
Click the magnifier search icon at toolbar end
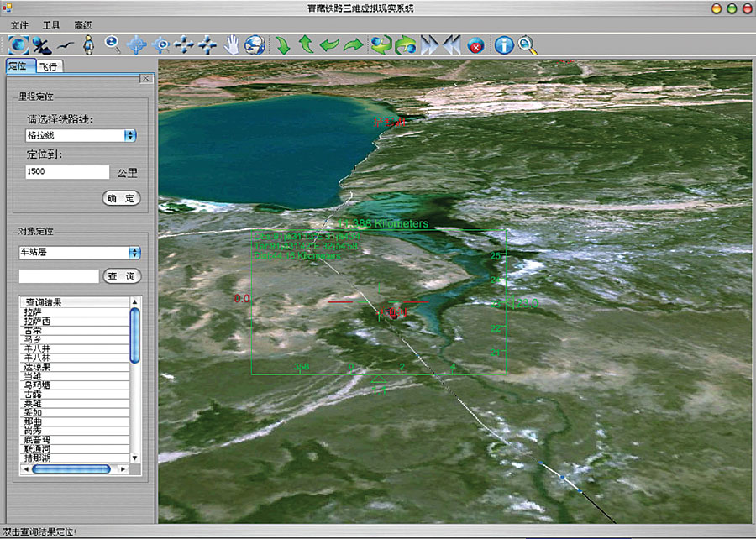528,44
